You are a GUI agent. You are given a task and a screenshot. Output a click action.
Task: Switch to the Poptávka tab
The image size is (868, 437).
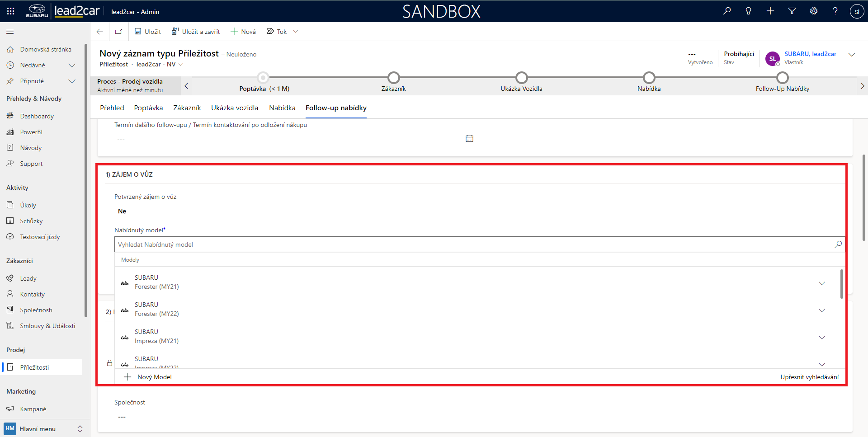coord(148,108)
